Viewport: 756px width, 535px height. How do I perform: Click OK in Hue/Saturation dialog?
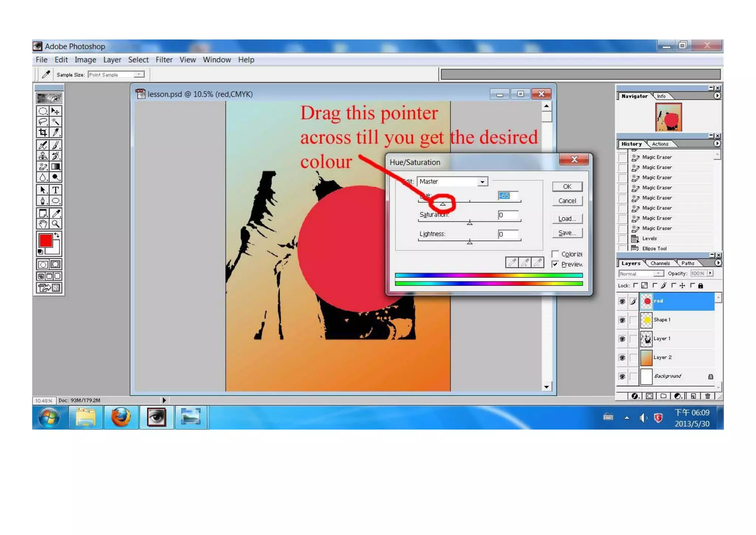coord(567,186)
